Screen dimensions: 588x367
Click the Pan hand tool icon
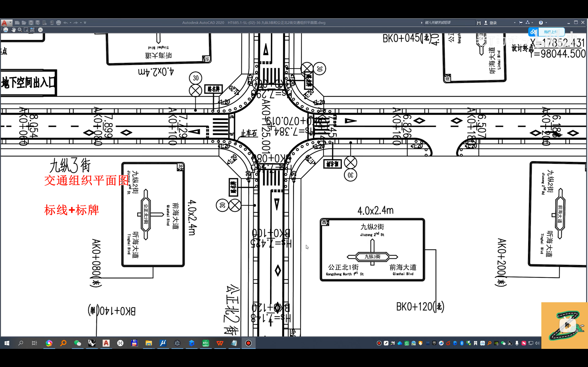click(14, 30)
